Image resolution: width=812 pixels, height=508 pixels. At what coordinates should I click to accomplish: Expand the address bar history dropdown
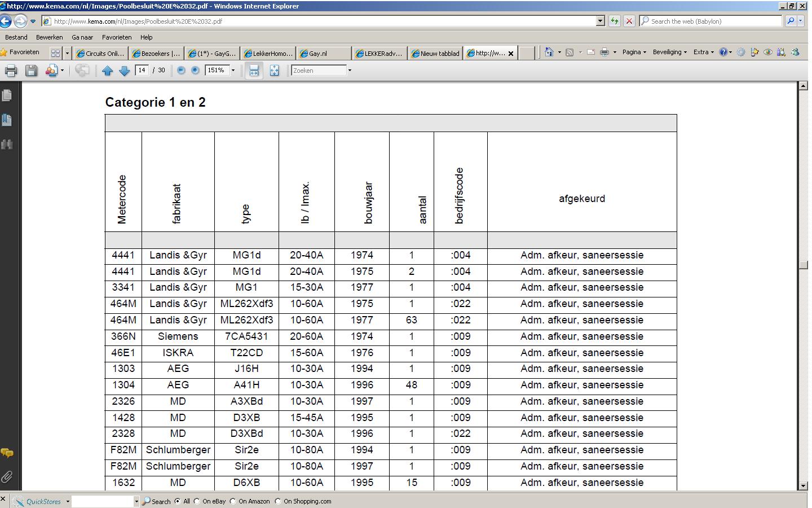coord(600,21)
